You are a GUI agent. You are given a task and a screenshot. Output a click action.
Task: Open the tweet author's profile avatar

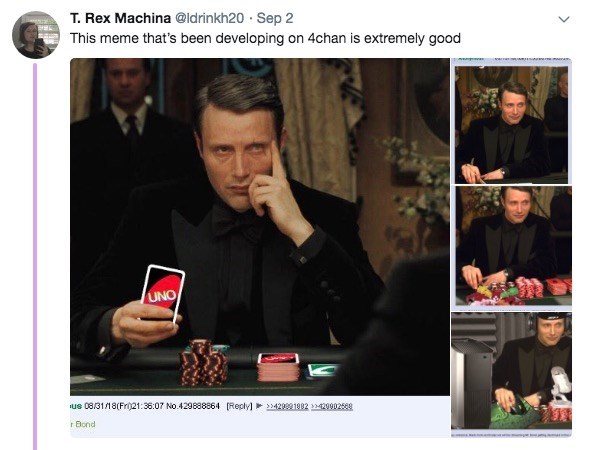coord(36,35)
